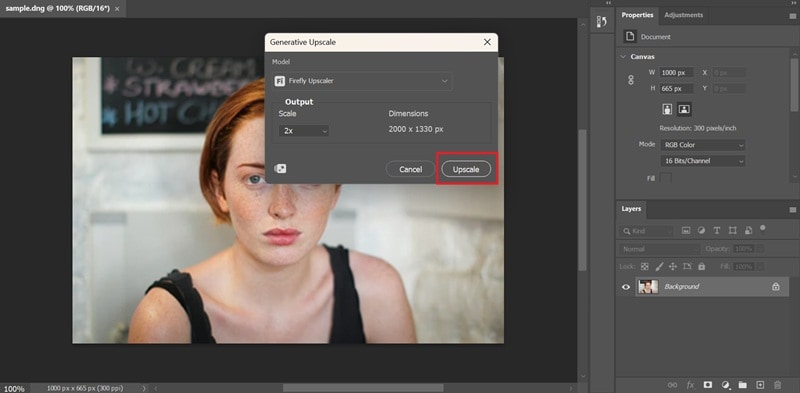Delete layer with trash icon
Viewport: 800px width, 393px height.
pos(778,385)
